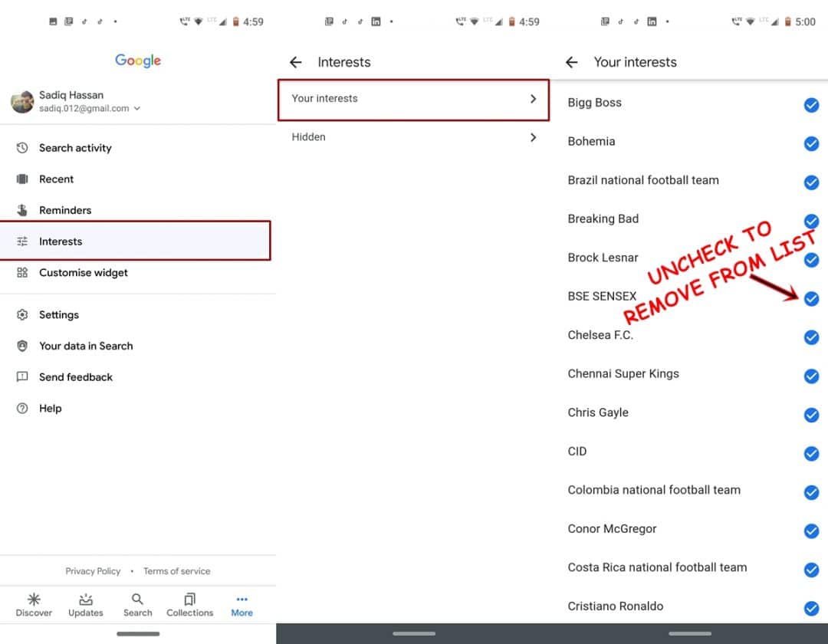This screenshot has width=828, height=644.
Task: Tap the Send feedback icon
Action: (x=22, y=377)
